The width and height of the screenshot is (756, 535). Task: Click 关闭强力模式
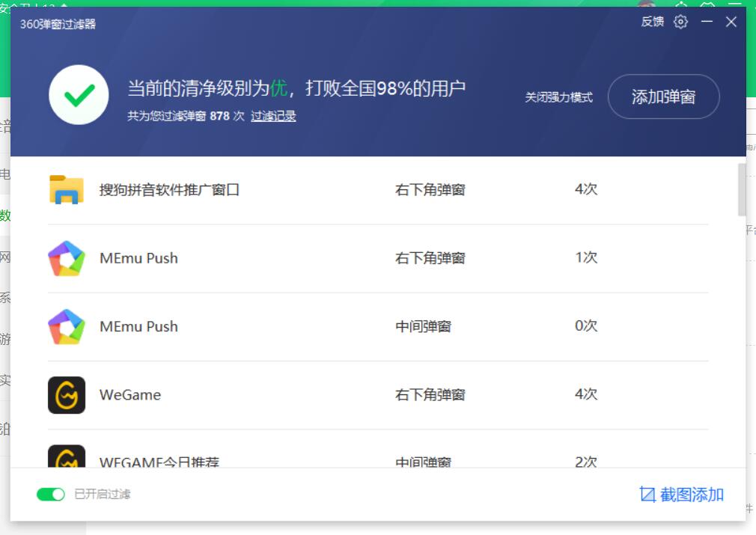pos(558,97)
